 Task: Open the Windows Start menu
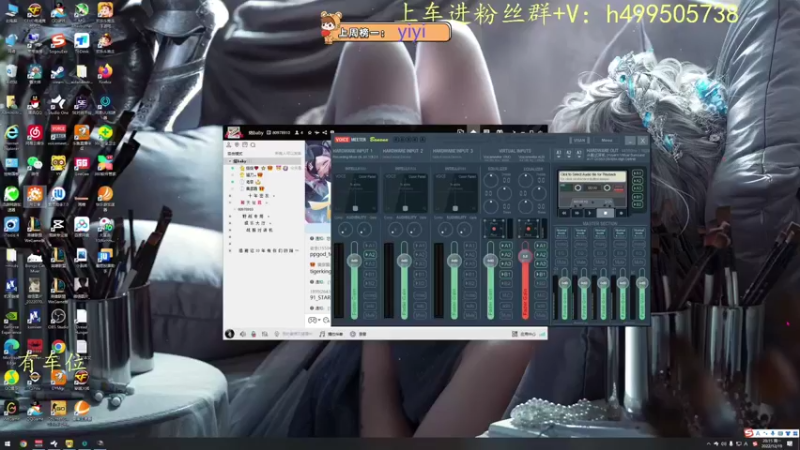7,444
